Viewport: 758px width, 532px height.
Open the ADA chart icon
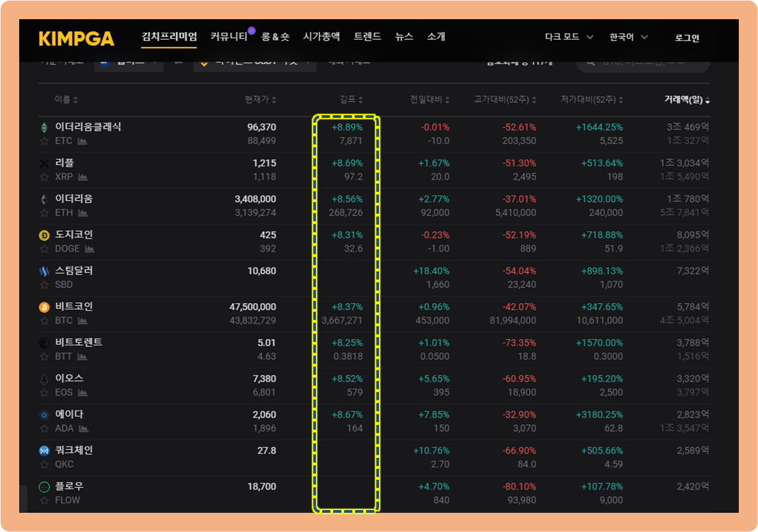click(x=84, y=428)
